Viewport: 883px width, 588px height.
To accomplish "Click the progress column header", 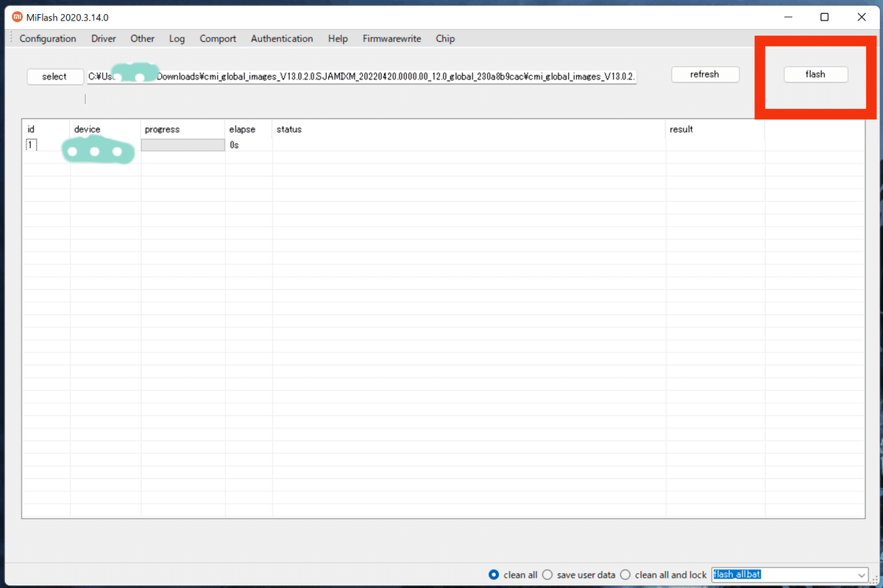I will click(183, 129).
